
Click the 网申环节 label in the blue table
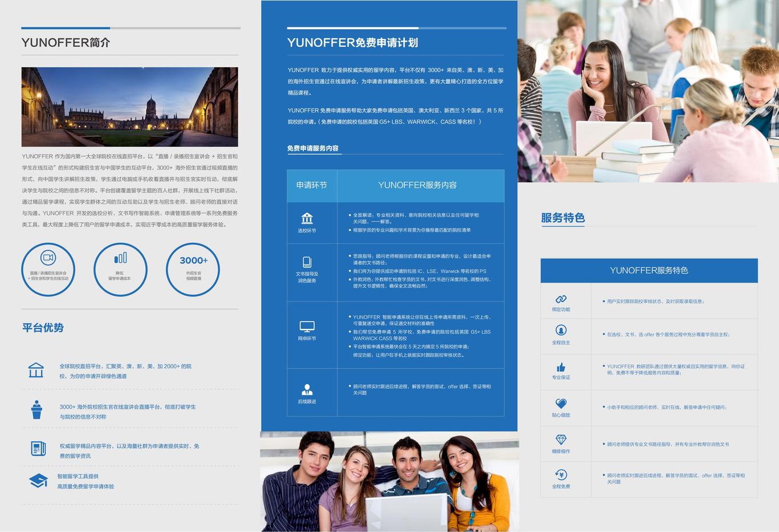pyautogui.click(x=307, y=338)
